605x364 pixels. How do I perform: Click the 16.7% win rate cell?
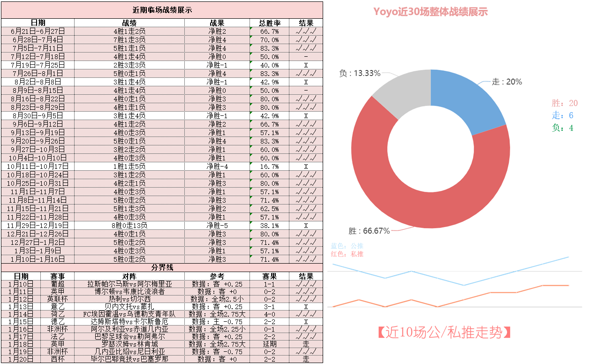pos(269,166)
